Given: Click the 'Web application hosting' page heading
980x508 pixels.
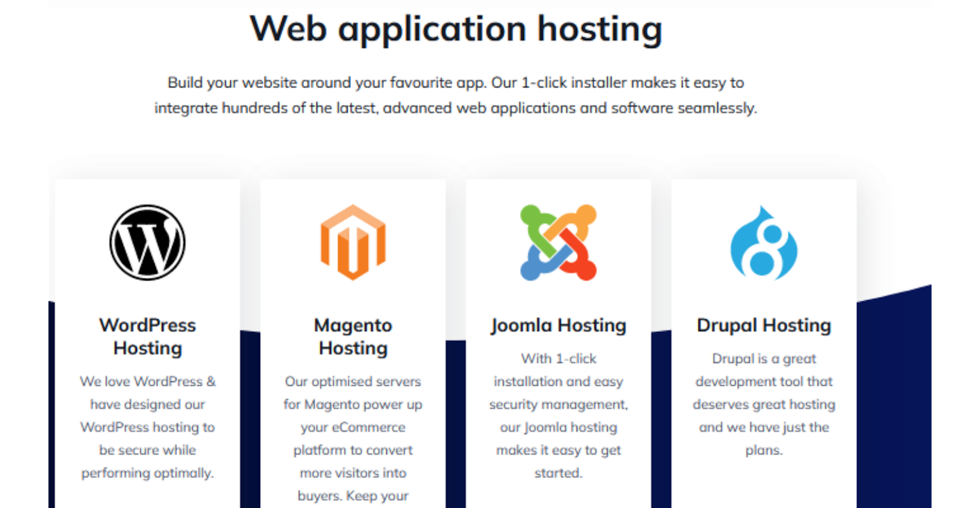Looking at the screenshot, I should [456, 30].
